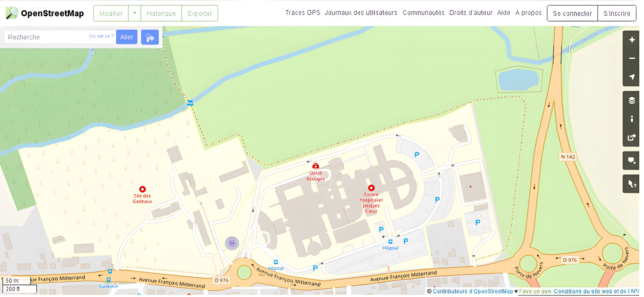Image resolution: width=644 pixels, height=297 pixels.
Task: Expand the Modifier dropdown arrow
Action: pos(134,13)
